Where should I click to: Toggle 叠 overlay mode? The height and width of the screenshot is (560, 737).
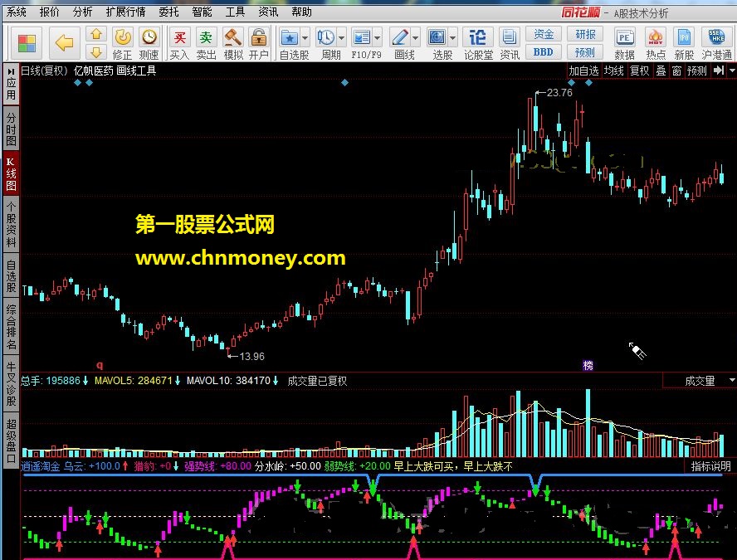(661, 71)
